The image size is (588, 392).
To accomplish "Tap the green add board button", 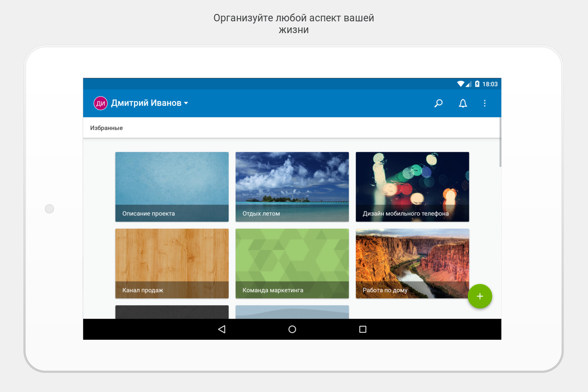I will 480,296.
